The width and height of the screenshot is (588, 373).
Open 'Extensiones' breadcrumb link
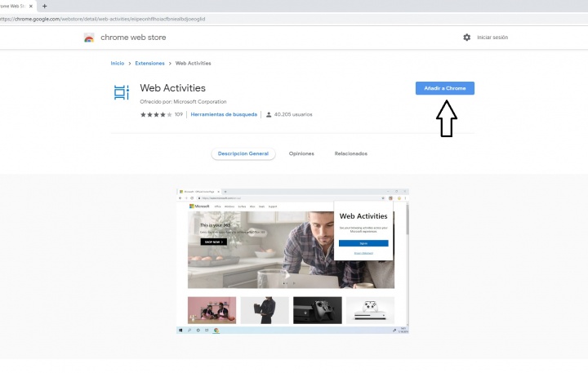pos(149,63)
